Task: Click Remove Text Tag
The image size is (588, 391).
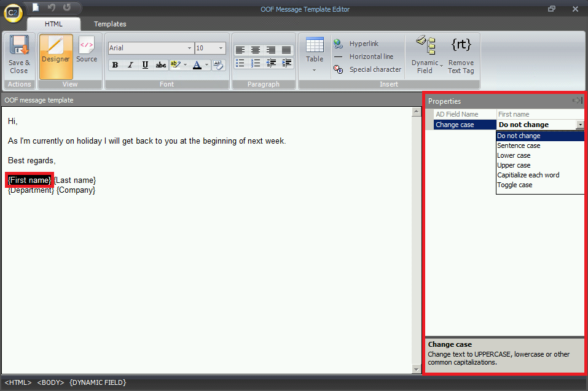Action: [x=461, y=55]
